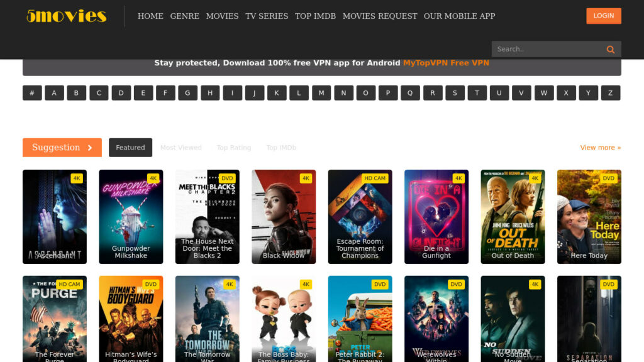Open the GENRE menu
Screen dimensions: 644x362
pyautogui.click(x=184, y=16)
